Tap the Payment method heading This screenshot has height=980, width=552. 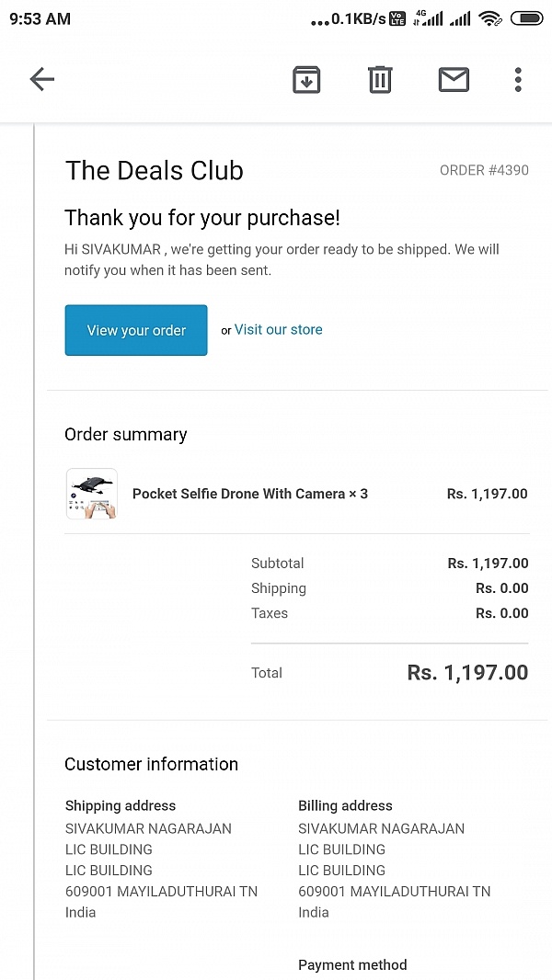pos(352,964)
